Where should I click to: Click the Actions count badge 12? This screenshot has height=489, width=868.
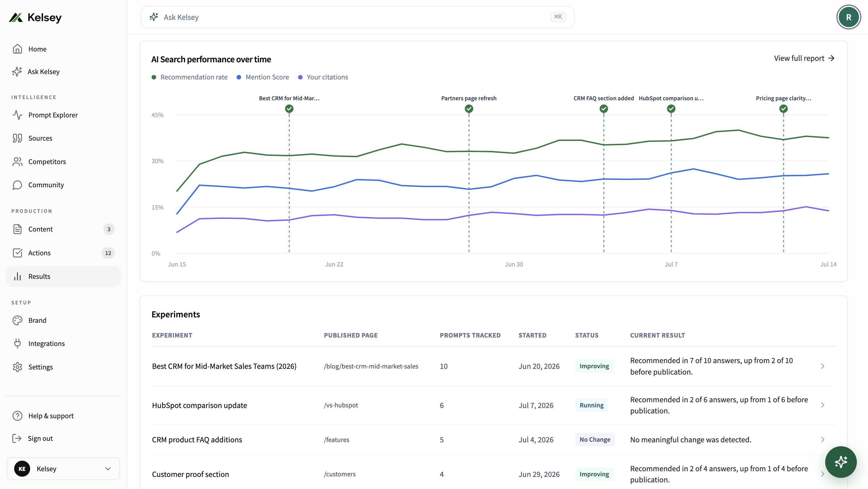(108, 253)
